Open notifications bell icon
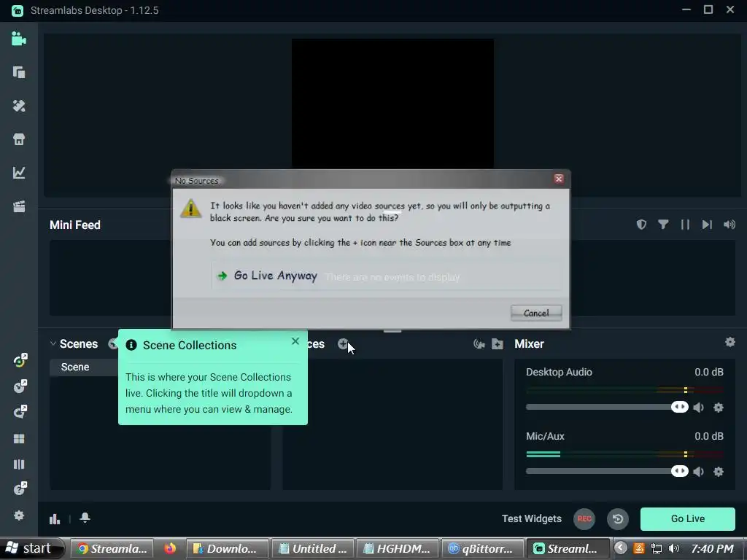 click(85, 518)
